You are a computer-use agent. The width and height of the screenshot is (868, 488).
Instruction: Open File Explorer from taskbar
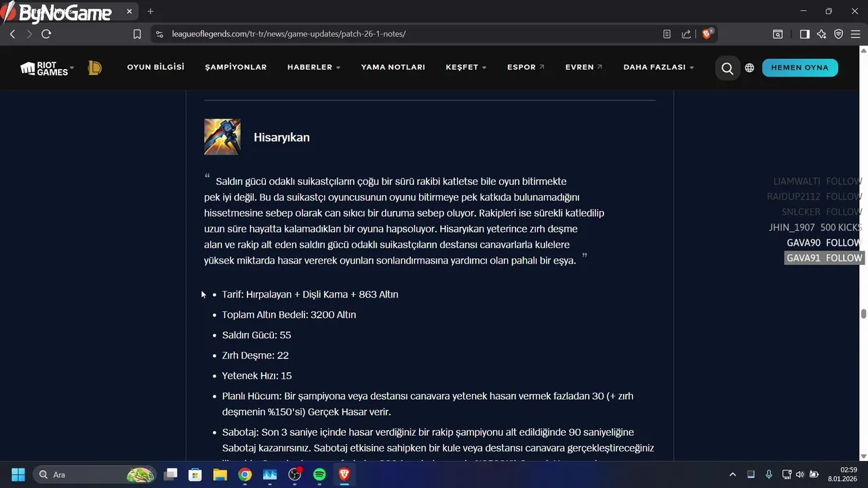coord(220,474)
